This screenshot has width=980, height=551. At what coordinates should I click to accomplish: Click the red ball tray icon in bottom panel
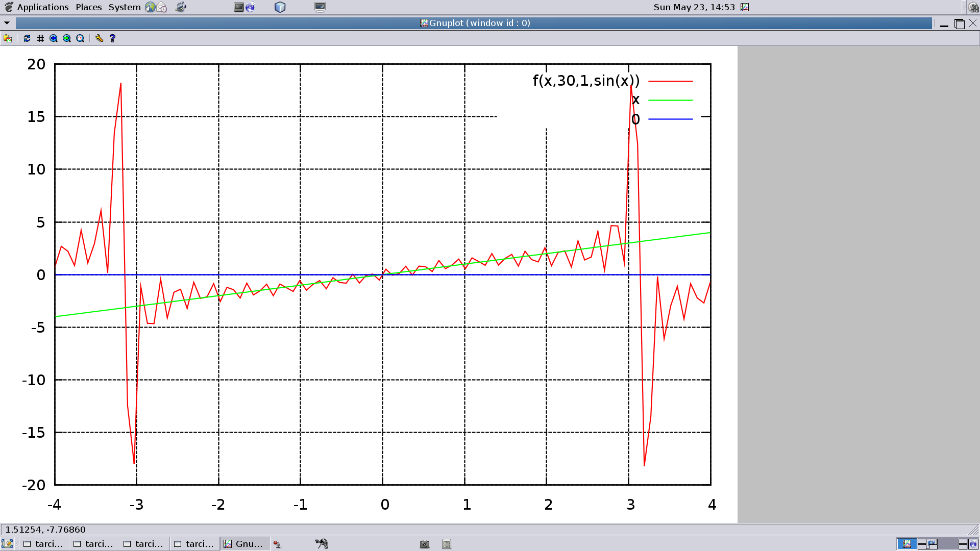click(277, 544)
